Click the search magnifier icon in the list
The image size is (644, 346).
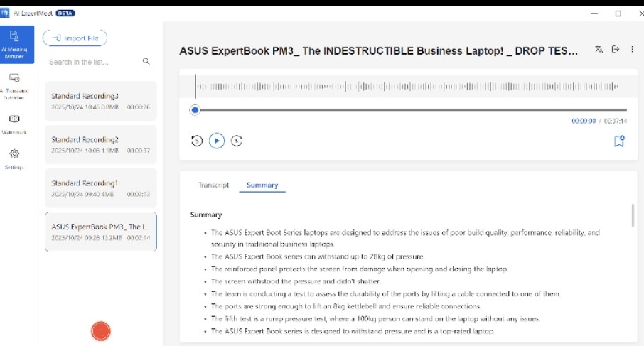point(146,62)
